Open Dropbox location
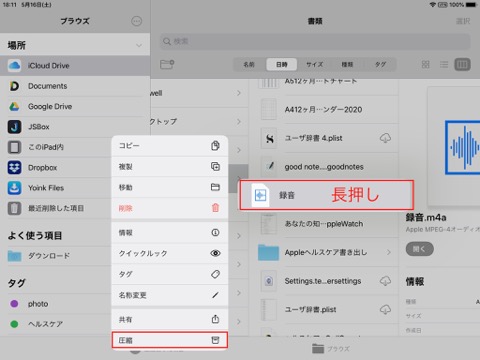Screen dimensions: 480x360 [56, 168]
